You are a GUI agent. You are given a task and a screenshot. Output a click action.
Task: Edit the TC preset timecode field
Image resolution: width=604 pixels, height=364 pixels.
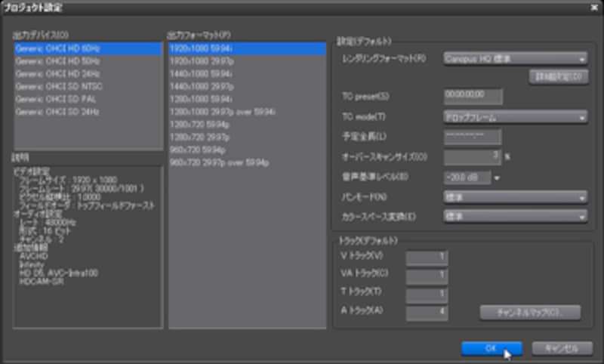(473, 97)
